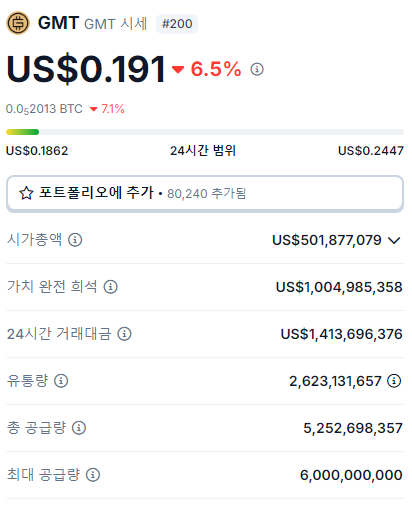Click the GMT coin logo icon
412x516 pixels.
tap(18, 23)
